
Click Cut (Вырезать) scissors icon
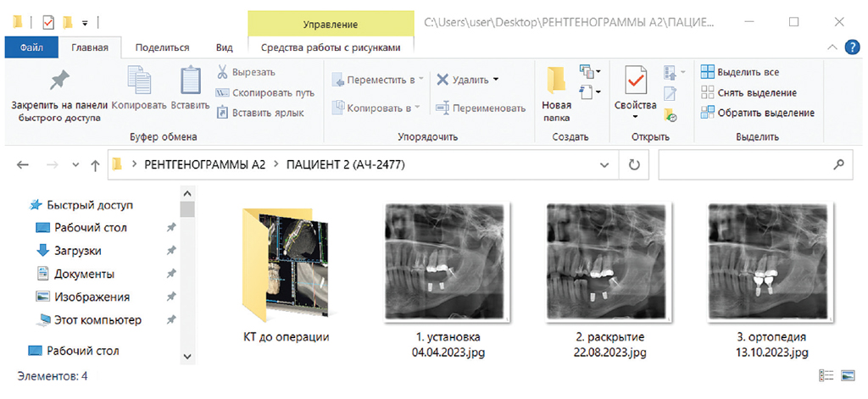click(x=223, y=73)
